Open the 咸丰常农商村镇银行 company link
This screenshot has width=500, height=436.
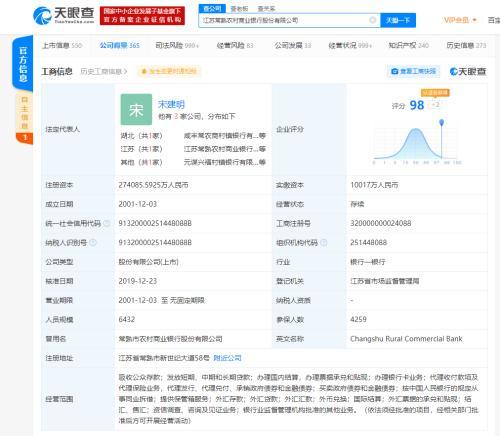[224, 136]
